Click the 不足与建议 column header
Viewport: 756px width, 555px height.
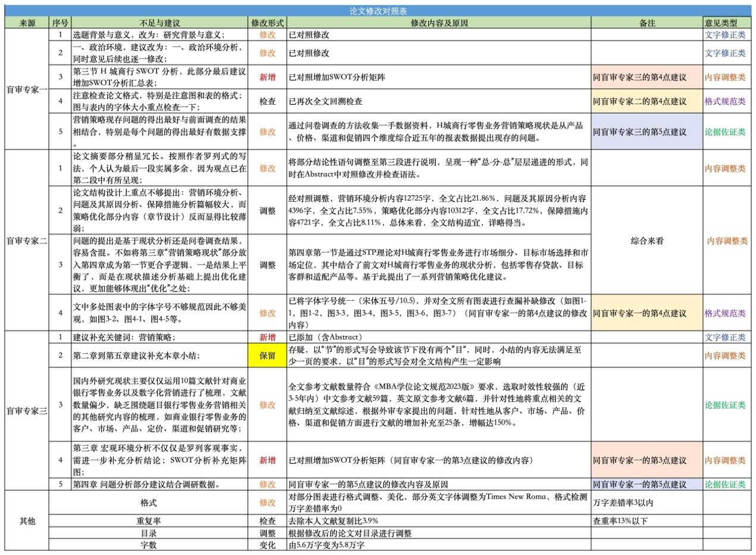[160, 23]
